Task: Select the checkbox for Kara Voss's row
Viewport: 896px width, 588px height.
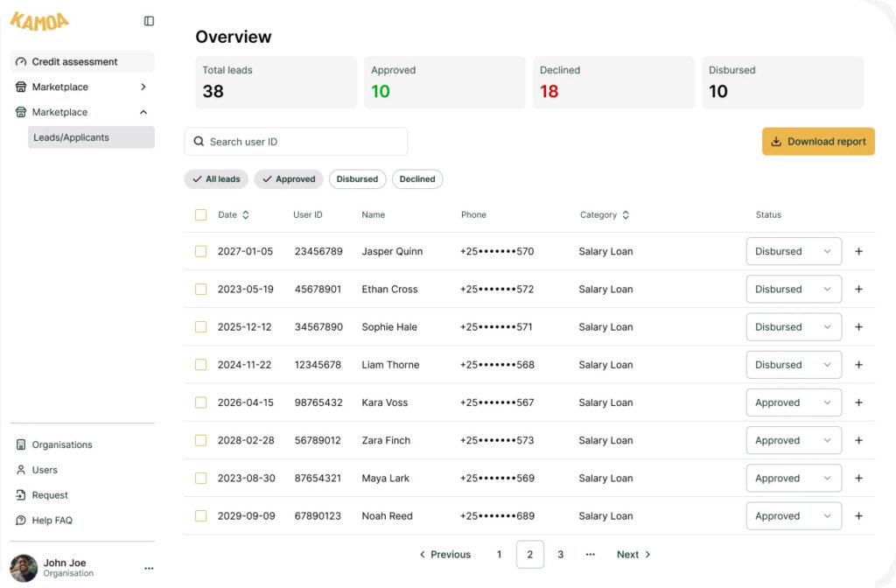Action: click(x=201, y=402)
